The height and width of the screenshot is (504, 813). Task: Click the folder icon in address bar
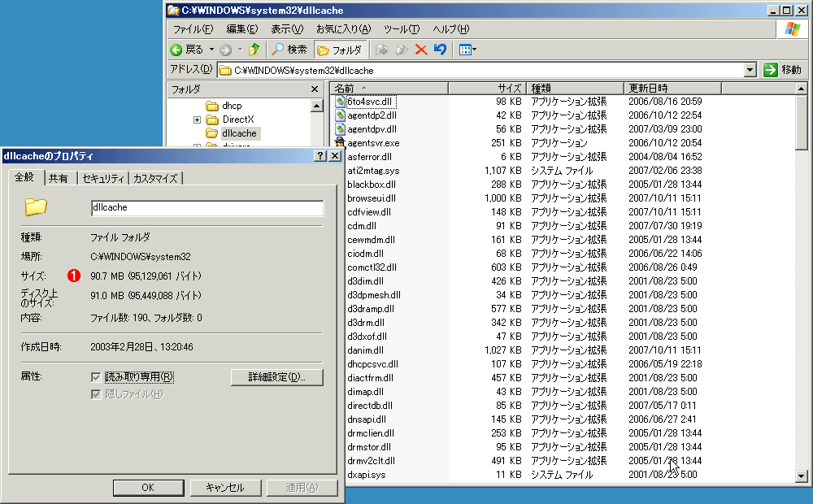click(x=225, y=71)
